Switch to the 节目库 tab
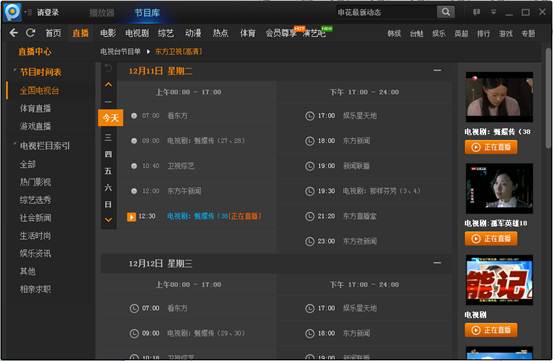Viewport: 553px width, 361px height. [x=147, y=13]
